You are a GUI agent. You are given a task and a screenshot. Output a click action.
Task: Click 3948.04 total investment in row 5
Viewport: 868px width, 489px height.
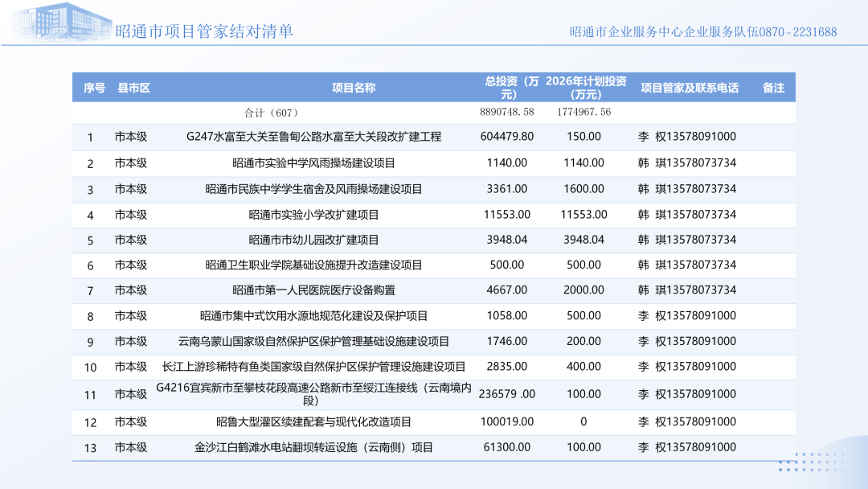pyautogui.click(x=507, y=240)
